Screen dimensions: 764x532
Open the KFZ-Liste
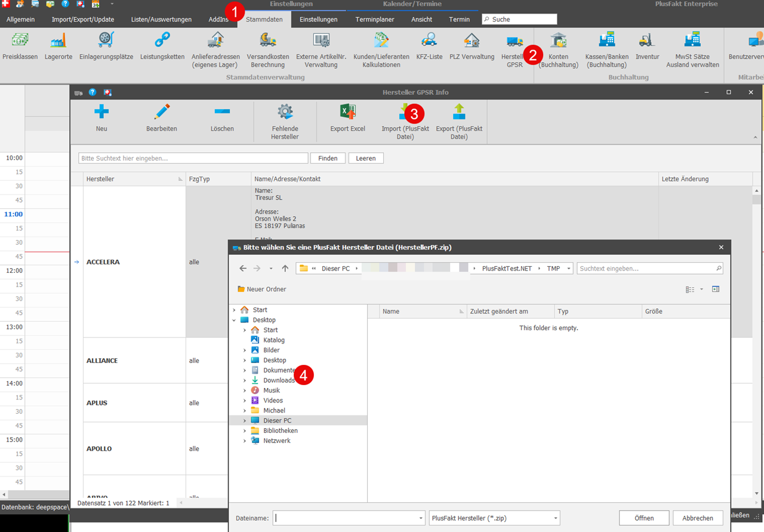point(429,47)
